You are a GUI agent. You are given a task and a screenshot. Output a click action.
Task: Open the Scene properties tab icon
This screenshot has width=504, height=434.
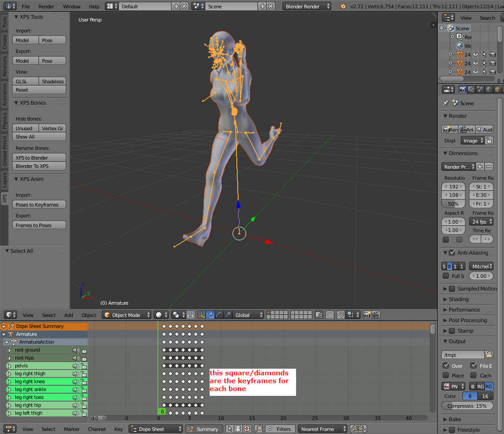(x=480, y=89)
